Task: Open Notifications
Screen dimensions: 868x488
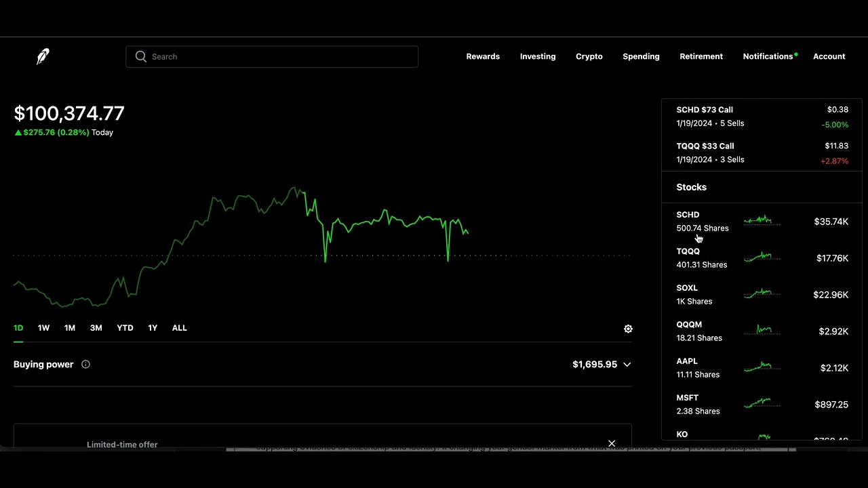Action: [768, 56]
